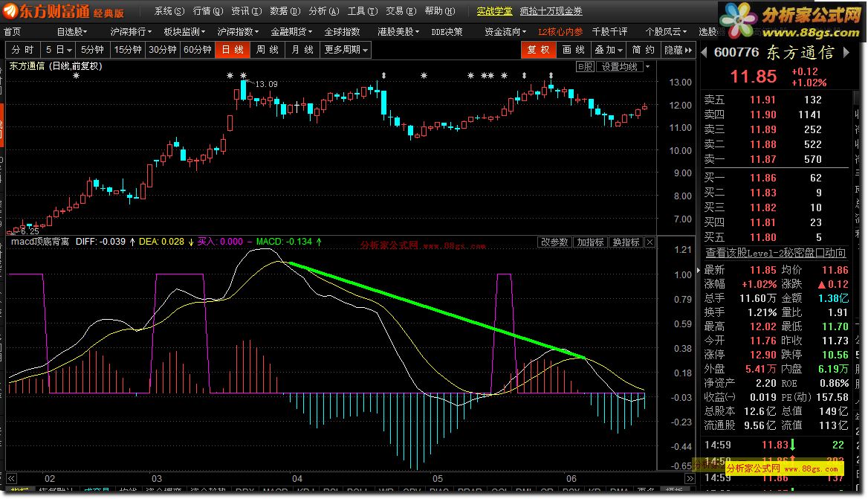Viewport: 868px width, 499px height.
Task: Click the 改参数 button
Action: (x=554, y=242)
